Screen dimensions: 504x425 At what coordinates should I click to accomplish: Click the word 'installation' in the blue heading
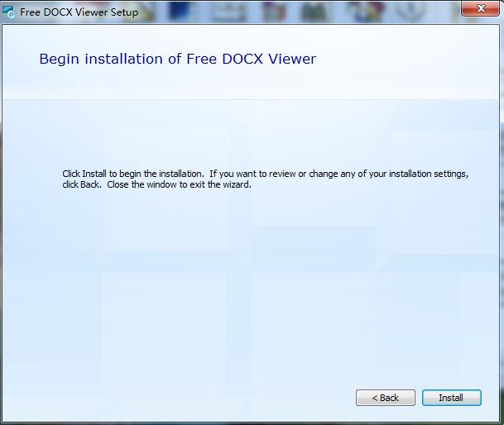pyautogui.click(x=124, y=59)
